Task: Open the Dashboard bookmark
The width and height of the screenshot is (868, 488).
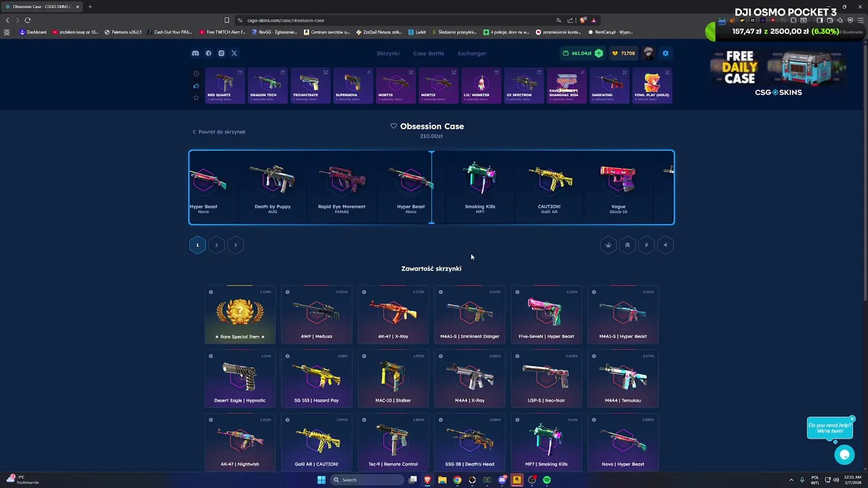Action: (33, 32)
